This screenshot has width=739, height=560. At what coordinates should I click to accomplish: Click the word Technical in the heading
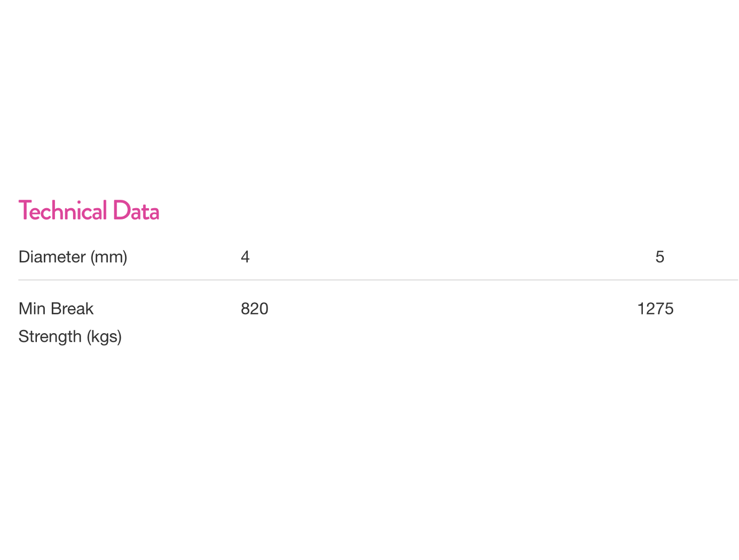[63, 211]
